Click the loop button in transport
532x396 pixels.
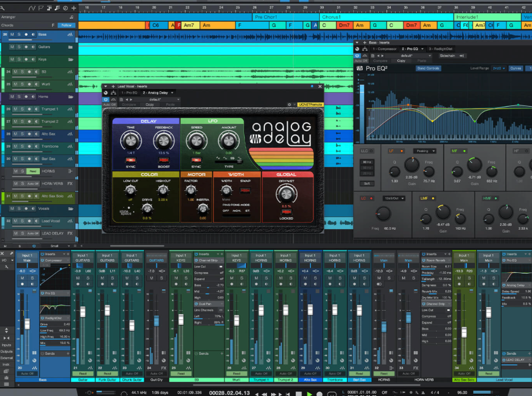pos(331,394)
